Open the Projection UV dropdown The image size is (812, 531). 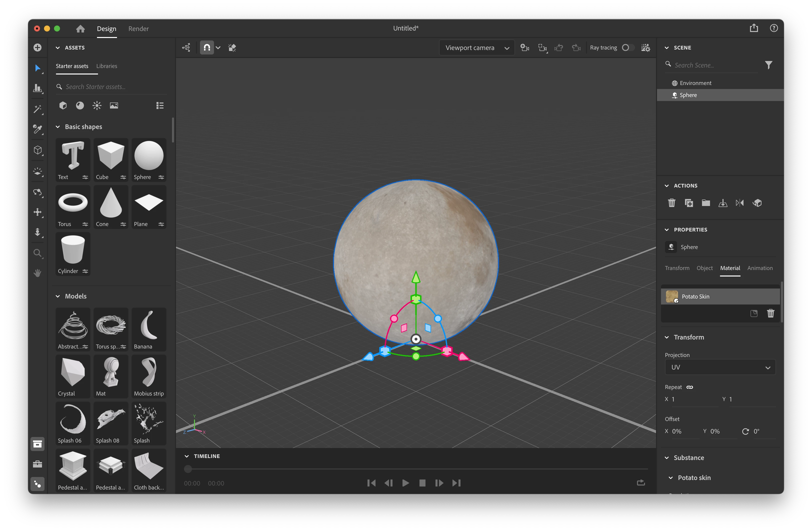click(x=720, y=367)
